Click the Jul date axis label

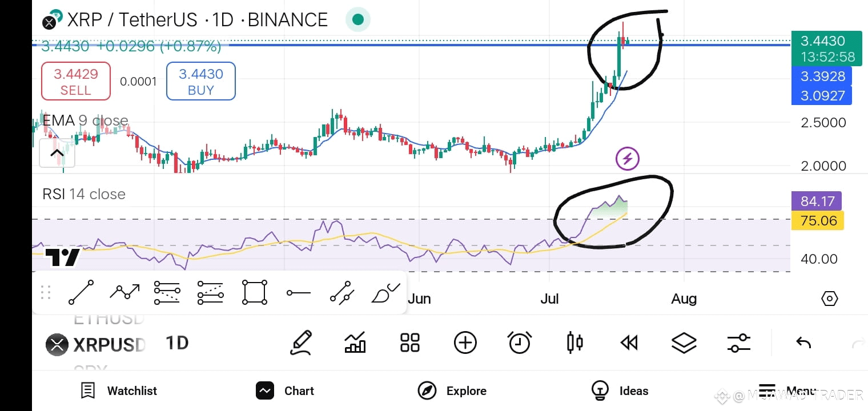coord(549,299)
